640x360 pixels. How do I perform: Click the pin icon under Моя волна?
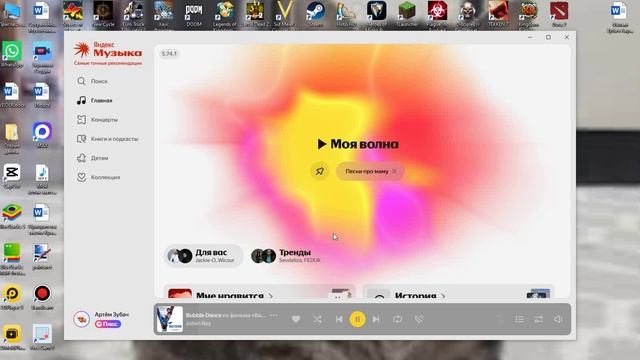click(x=320, y=171)
